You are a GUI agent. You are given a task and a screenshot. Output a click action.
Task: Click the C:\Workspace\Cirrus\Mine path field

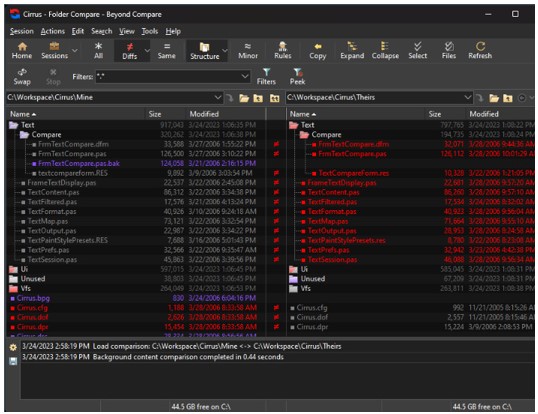[x=110, y=98]
